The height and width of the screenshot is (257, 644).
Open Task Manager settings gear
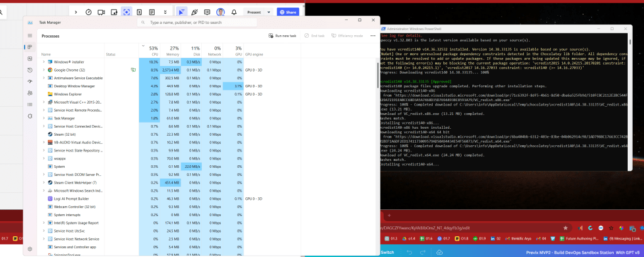30,249
